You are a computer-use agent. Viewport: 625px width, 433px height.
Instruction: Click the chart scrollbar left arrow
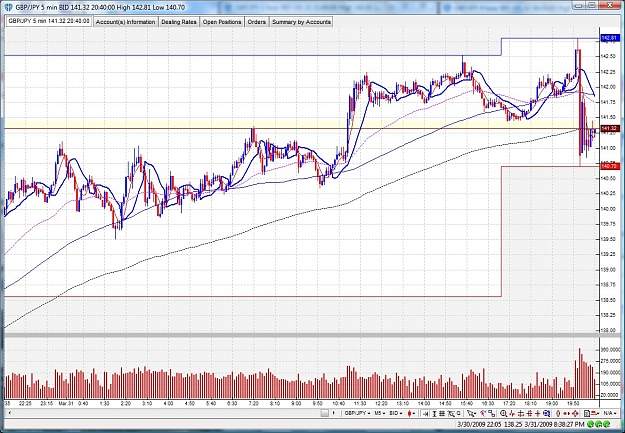[10, 413]
